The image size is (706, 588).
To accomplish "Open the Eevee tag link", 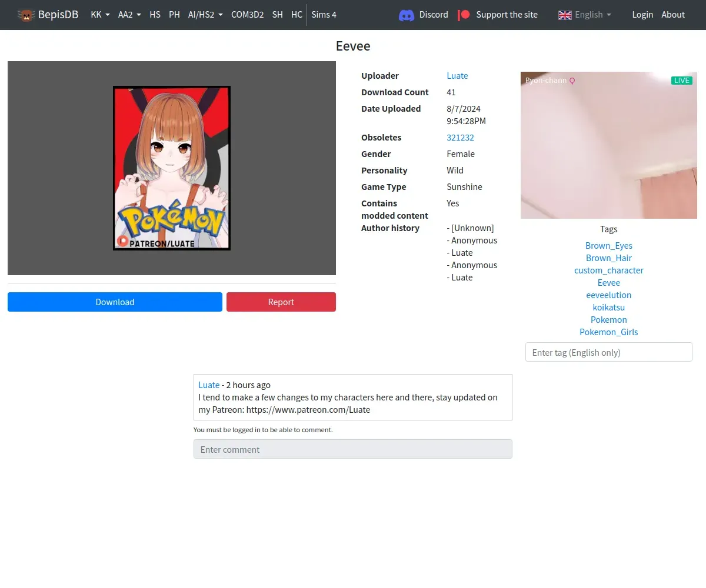I will point(609,283).
